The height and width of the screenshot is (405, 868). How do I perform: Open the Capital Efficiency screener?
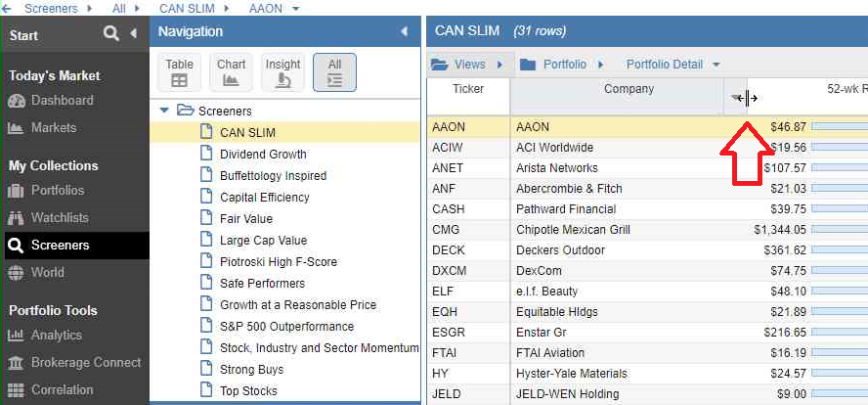click(x=265, y=198)
